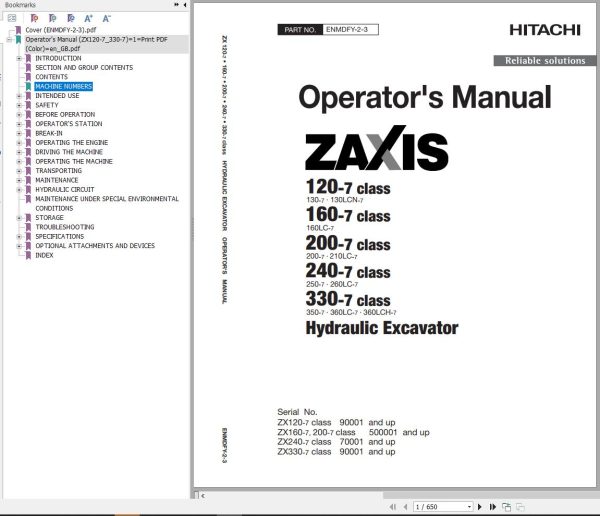Screen dimensions: 600x516
Task: Open the SPECIFICATIONS bookmark
Action: (x=60, y=236)
